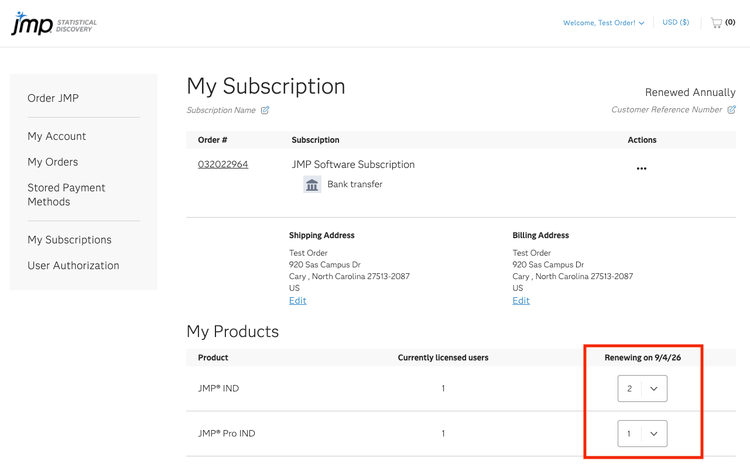This screenshot has width=750, height=464.
Task: Open Stored Payment Methods sidebar item
Action: click(66, 195)
